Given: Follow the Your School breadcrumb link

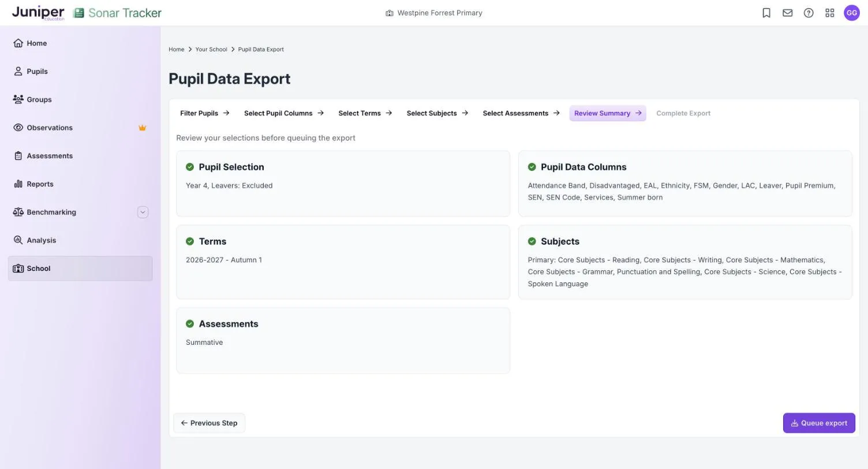Looking at the screenshot, I should (211, 50).
